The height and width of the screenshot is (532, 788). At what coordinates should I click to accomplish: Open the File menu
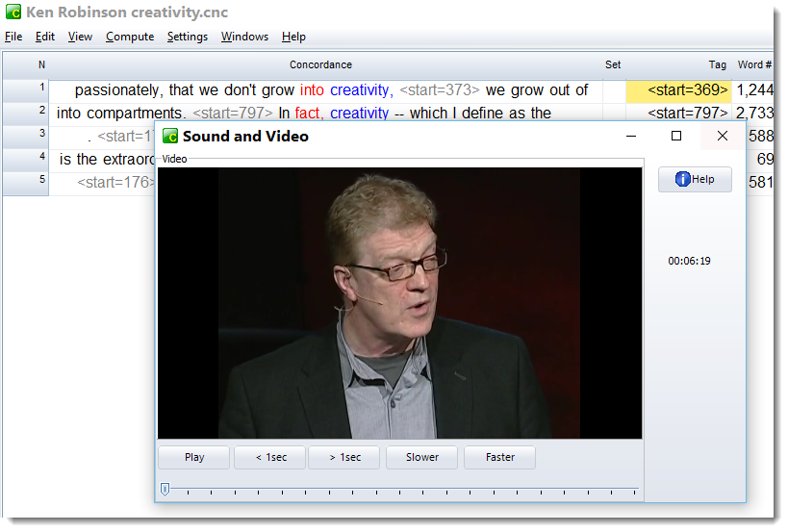13,37
